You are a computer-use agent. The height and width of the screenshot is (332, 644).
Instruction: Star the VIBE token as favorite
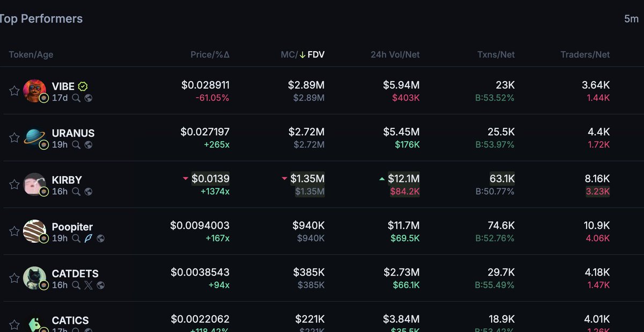click(14, 91)
